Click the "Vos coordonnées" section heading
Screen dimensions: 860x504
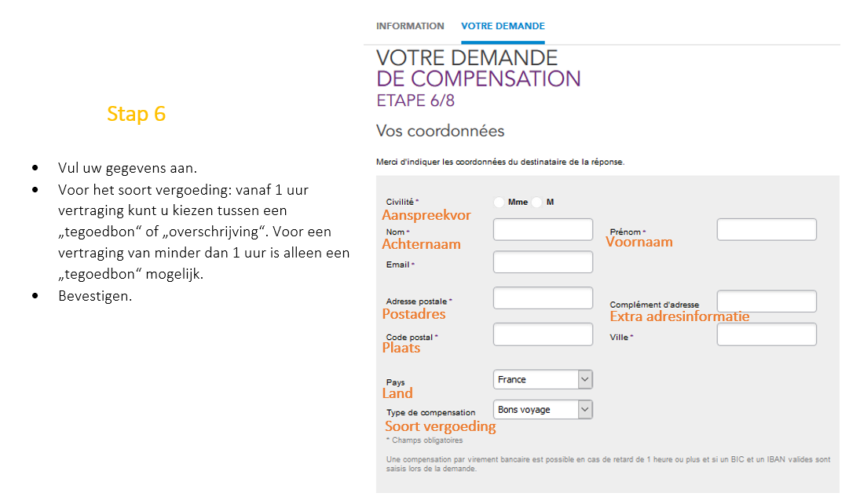click(440, 130)
